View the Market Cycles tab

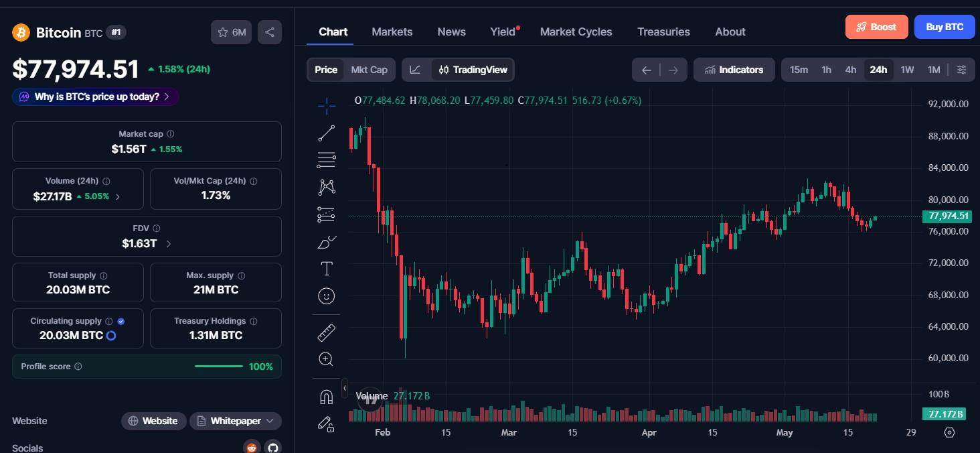click(576, 31)
